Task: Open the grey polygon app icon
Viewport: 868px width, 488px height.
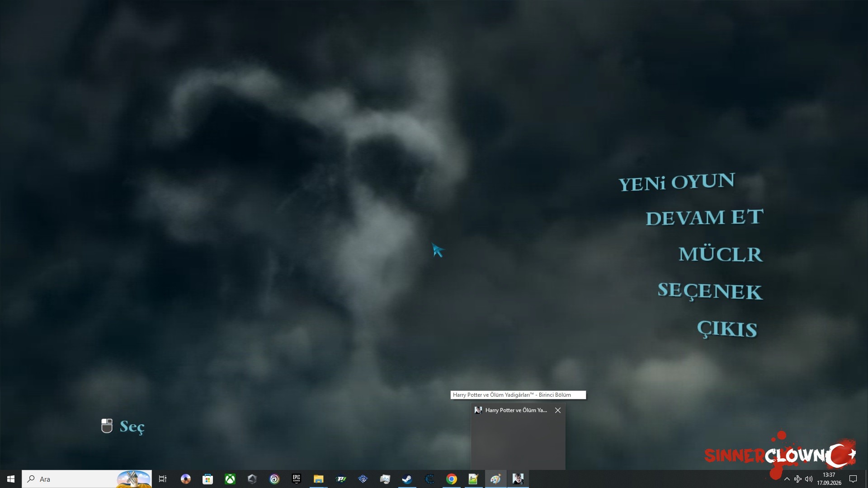Action: click(252, 479)
